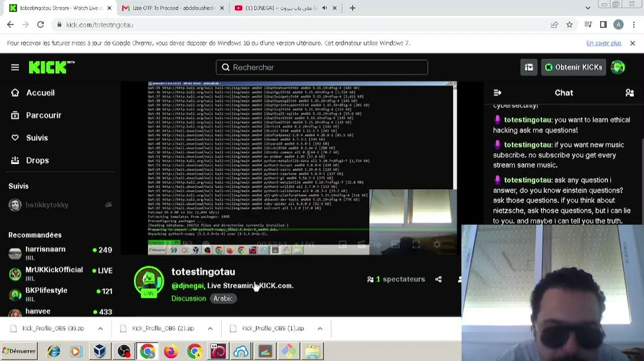Image resolution: width=644 pixels, height=361 pixels.
Task: Mute the YouTube DJNEGAI tab audio
Action: (x=325, y=8)
